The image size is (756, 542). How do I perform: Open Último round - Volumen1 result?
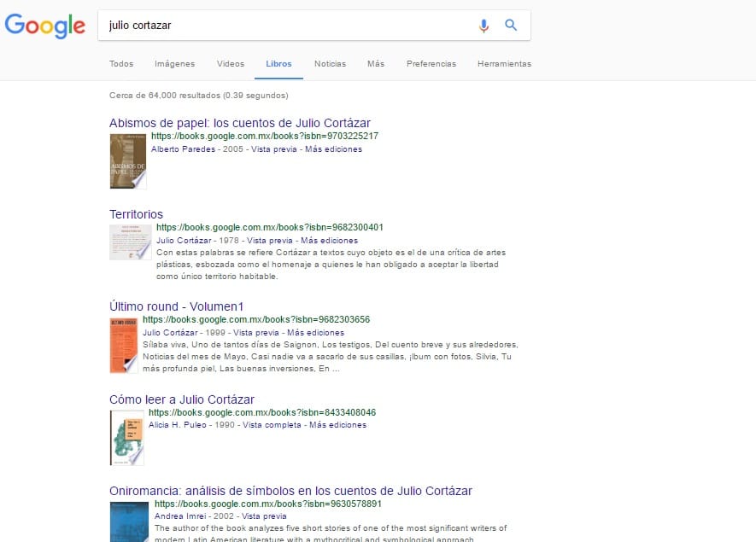tap(176, 306)
